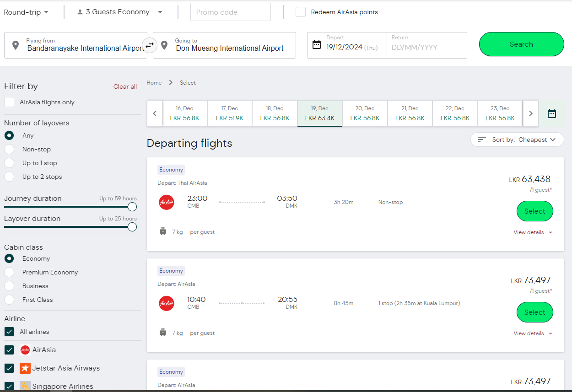Select the Economy cabin class radio
The width and height of the screenshot is (572, 392).
[x=9, y=258]
